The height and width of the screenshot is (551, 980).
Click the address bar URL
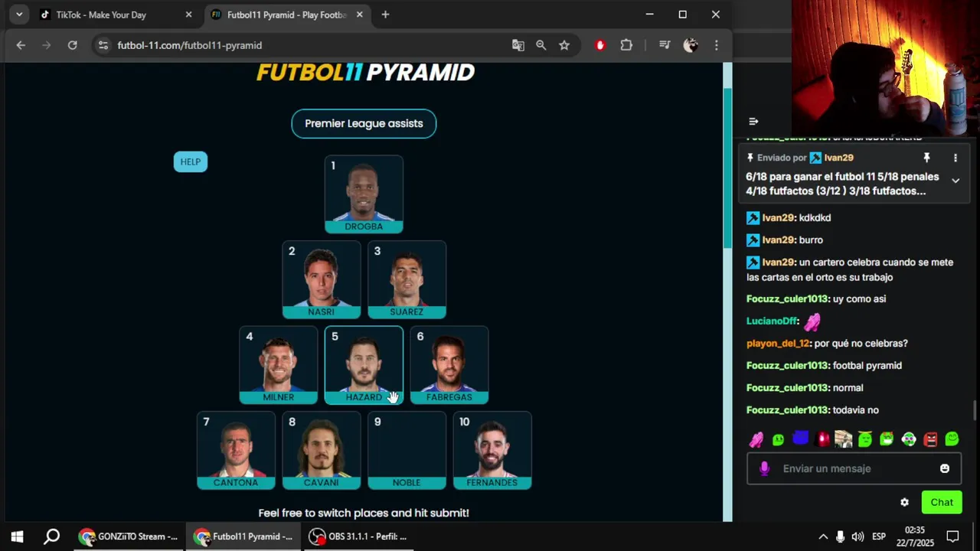[x=189, y=45]
